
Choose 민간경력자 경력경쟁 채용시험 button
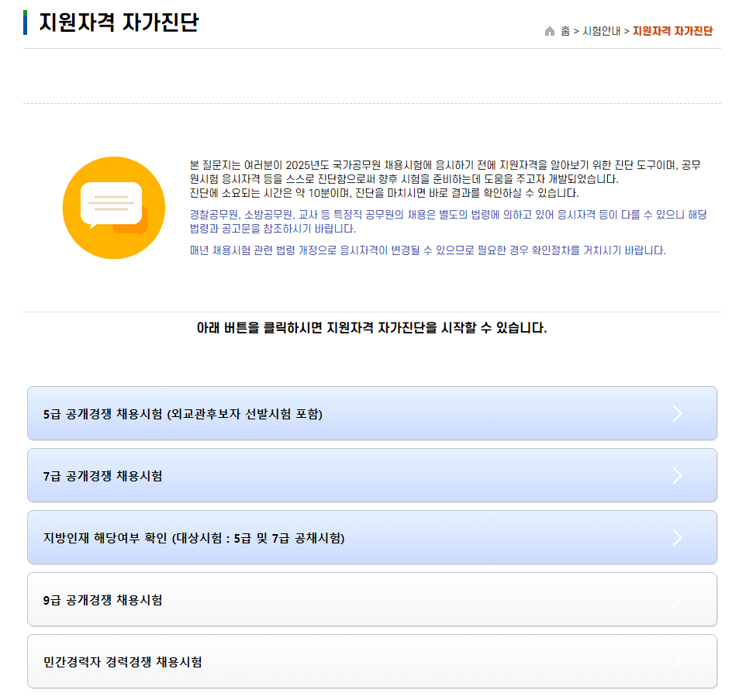pos(372,661)
